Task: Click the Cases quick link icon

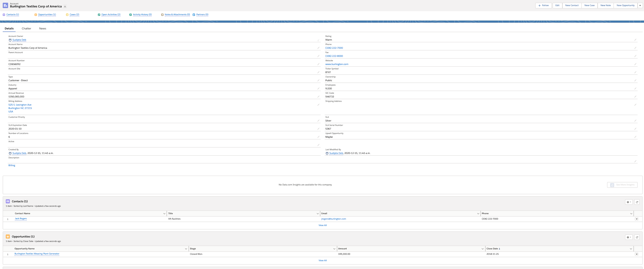Action: click(x=67, y=15)
